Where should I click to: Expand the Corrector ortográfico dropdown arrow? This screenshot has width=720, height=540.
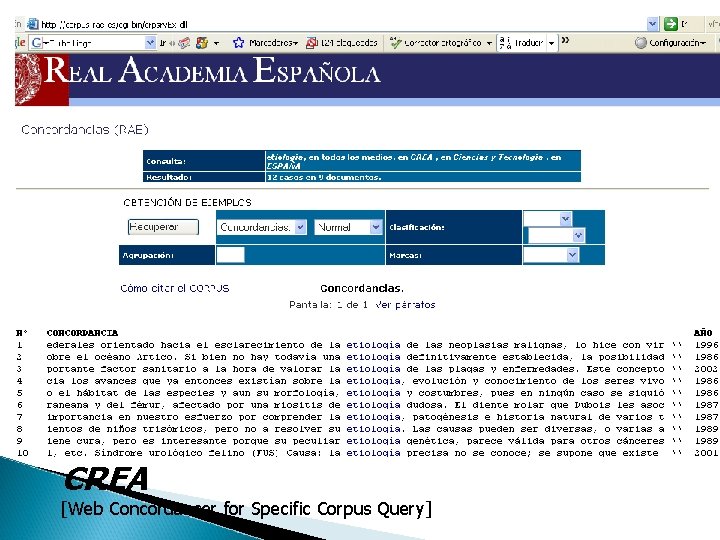(x=489, y=43)
